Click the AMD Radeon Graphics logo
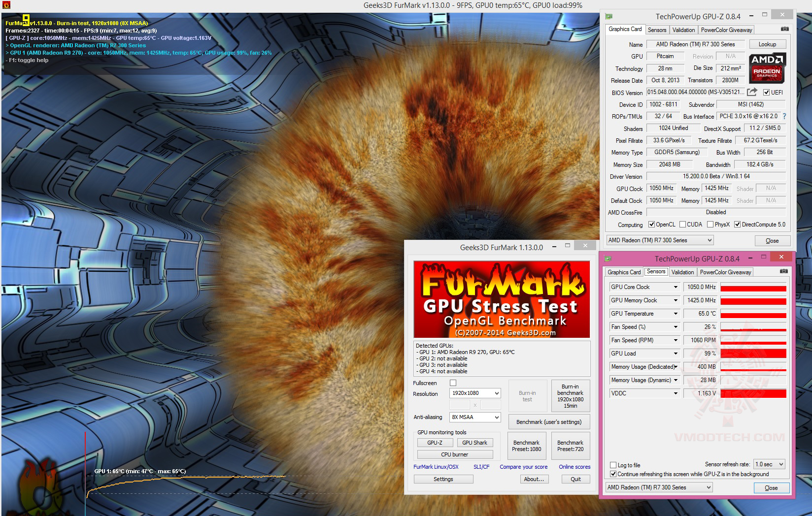The width and height of the screenshot is (812, 516). [767, 68]
